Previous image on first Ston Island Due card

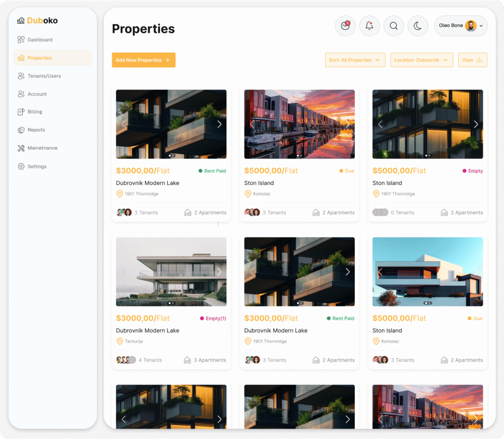(x=252, y=124)
